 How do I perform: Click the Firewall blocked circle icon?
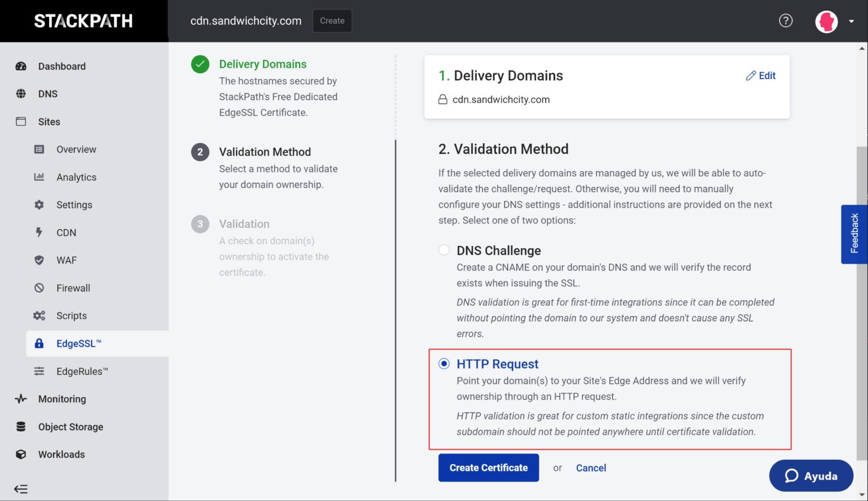coord(39,288)
